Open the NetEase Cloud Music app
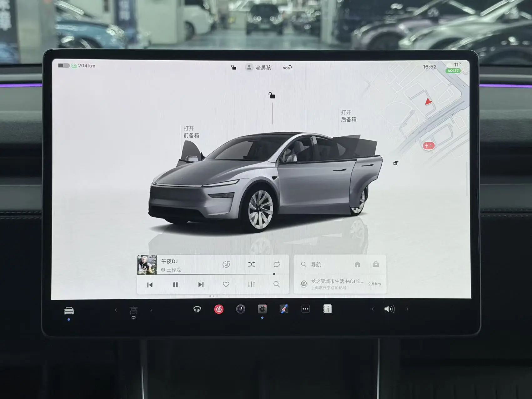The width and height of the screenshot is (532, 399). pos(219,309)
